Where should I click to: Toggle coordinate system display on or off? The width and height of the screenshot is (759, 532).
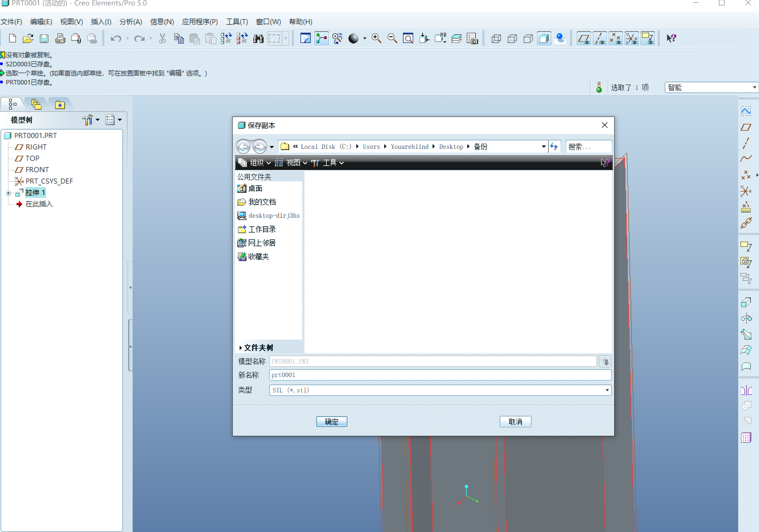tap(632, 38)
